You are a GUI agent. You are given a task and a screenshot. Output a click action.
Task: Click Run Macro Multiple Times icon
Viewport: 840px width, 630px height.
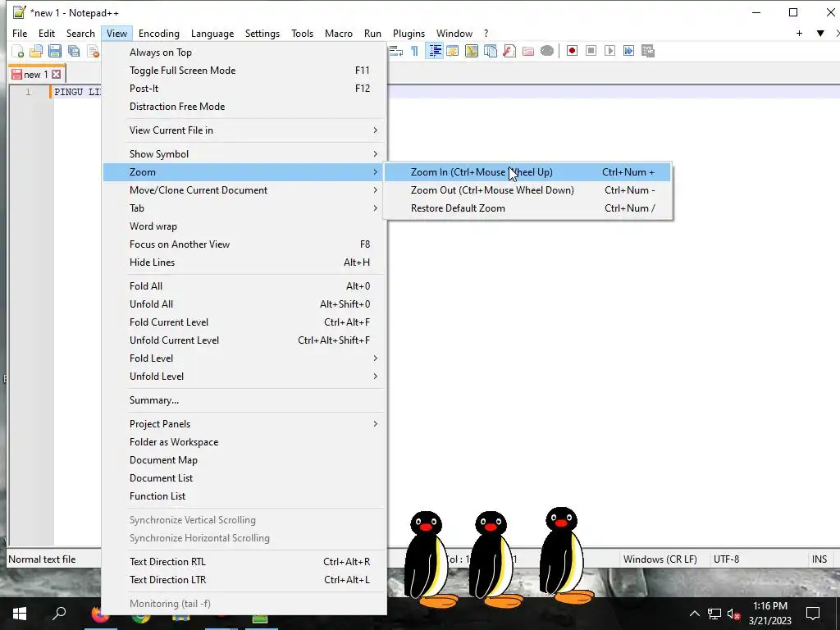[628, 51]
